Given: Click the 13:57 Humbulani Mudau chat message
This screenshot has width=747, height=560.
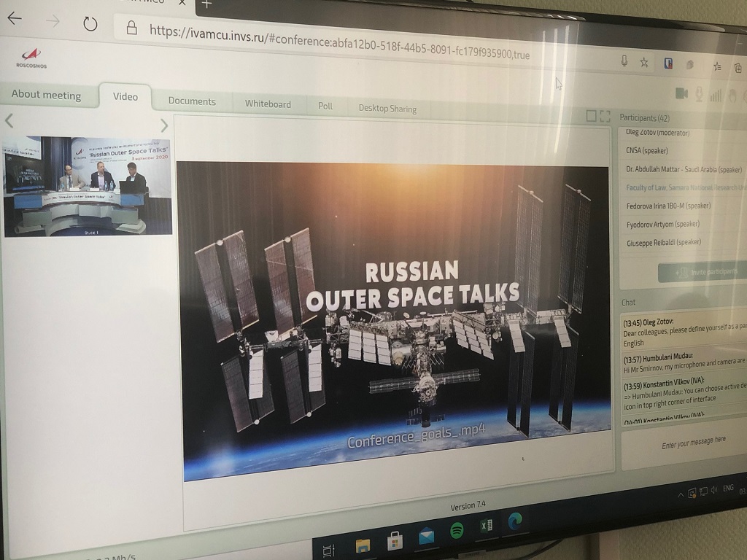Looking at the screenshot, I should pos(684,363).
